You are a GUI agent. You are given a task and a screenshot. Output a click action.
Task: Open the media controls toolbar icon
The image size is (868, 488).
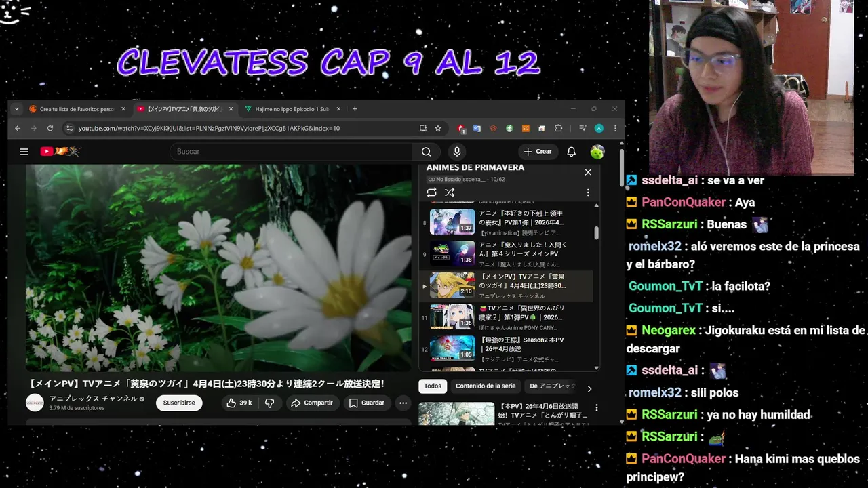582,128
